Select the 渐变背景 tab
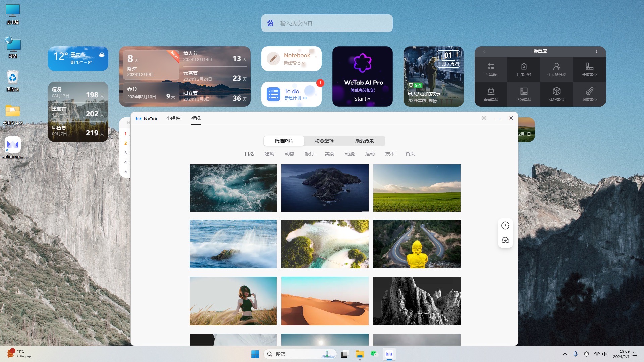This screenshot has width=644, height=362. 364,141
